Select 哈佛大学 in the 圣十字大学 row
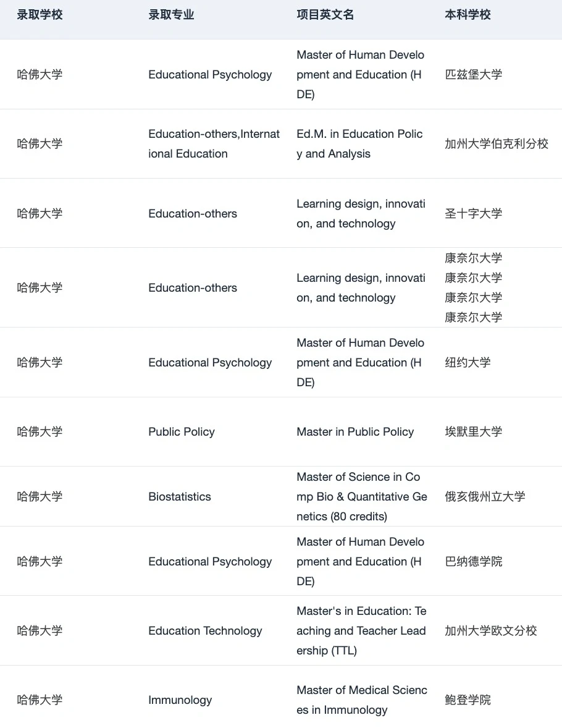Image resolution: width=562 pixels, height=728 pixels. click(40, 214)
